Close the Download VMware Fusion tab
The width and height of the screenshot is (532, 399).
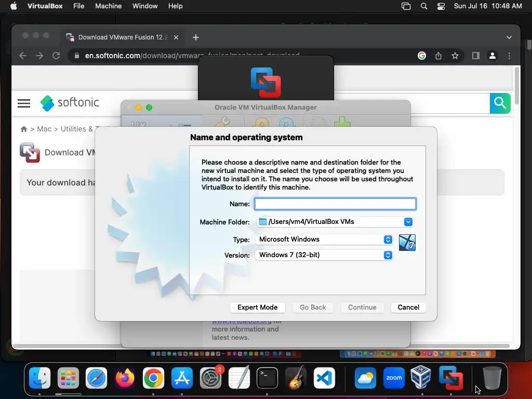pos(176,37)
